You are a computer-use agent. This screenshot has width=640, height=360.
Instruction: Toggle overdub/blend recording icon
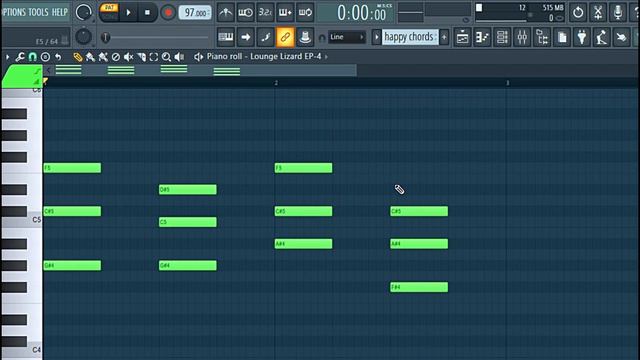285,13
